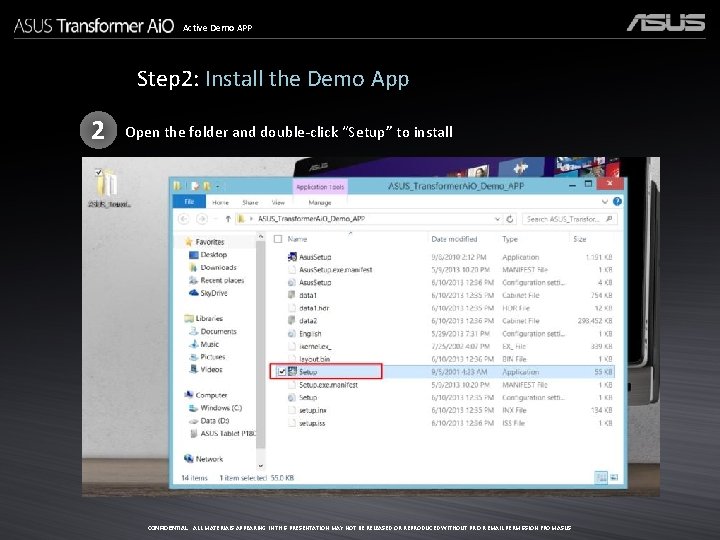
Task: Click the Application Tools contextual tab
Action: coord(320,187)
